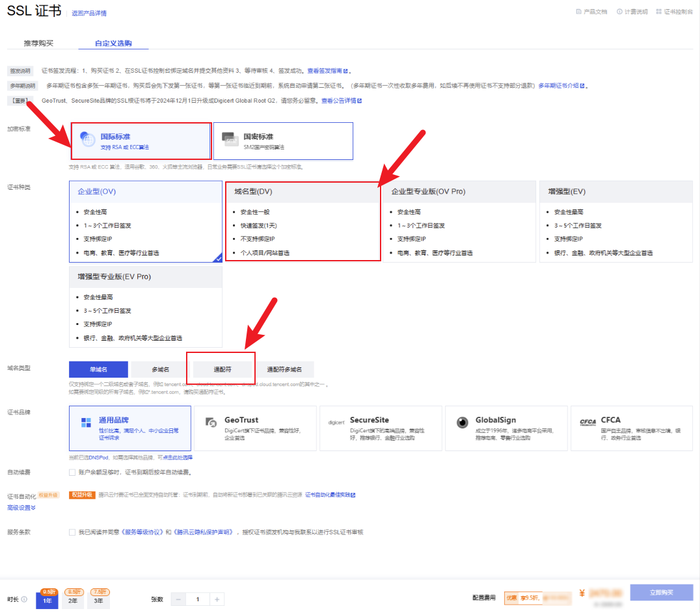Screen dimensions: 700x613
Task: Click the 通用品牌 blue squares icon
Action: point(86,423)
